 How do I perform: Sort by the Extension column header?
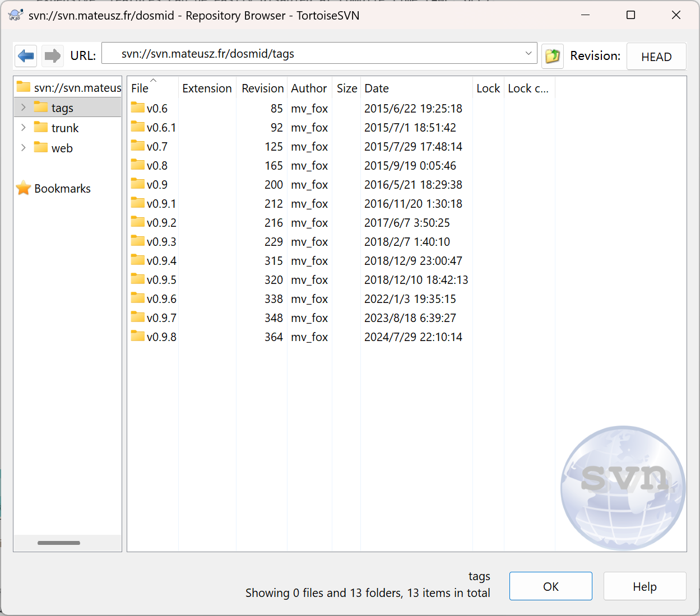coord(207,88)
